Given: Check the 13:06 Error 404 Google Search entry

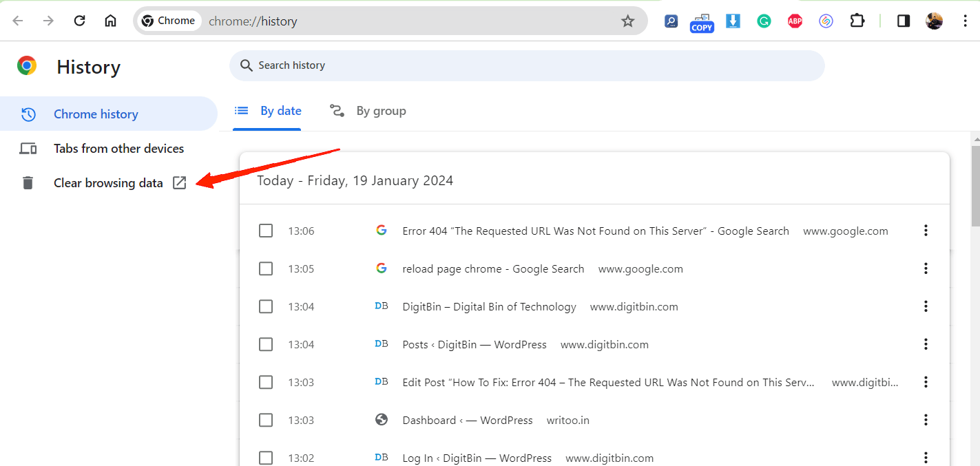Looking at the screenshot, I should click(266, 231).
